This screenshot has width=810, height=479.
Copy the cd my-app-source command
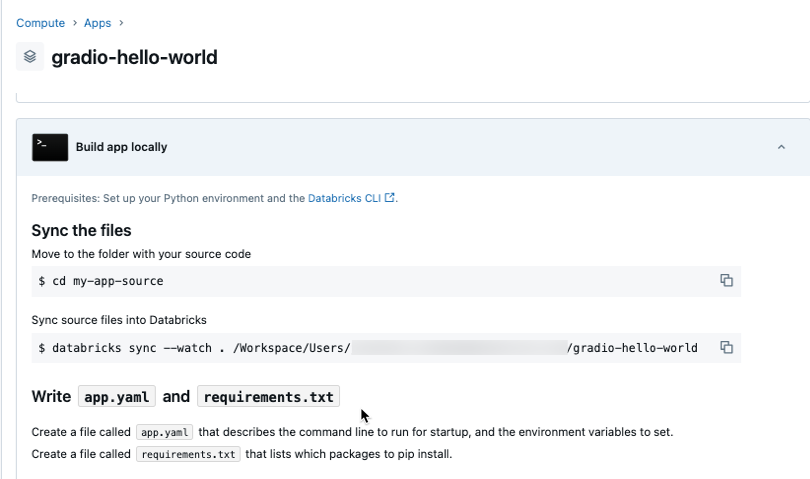[727, 281]
